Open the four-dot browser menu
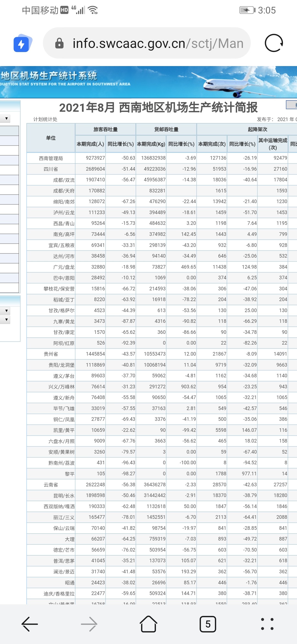 [x=267, y=624]
